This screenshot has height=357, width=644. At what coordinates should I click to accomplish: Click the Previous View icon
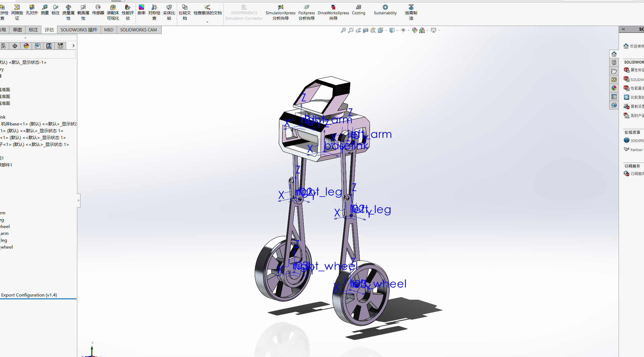(358, 30)
